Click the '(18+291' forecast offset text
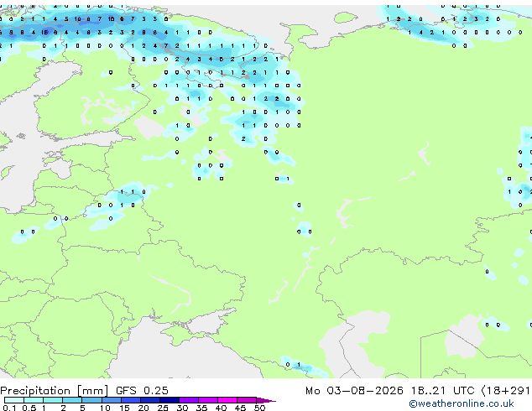 (x=506, y=391)
